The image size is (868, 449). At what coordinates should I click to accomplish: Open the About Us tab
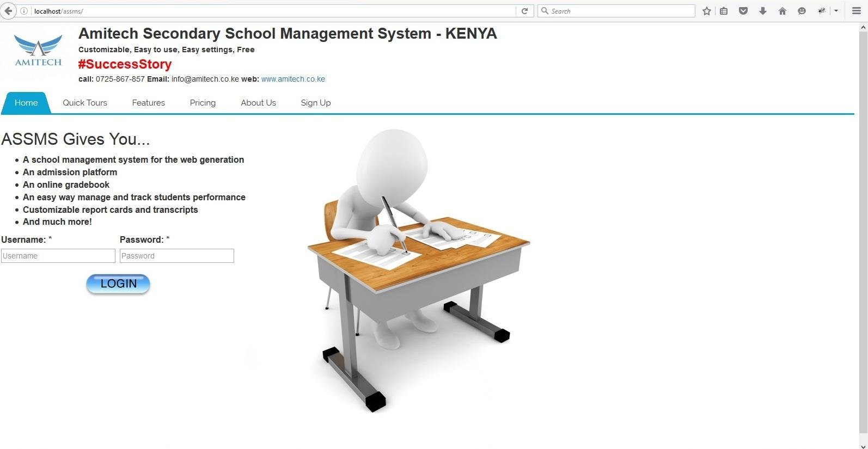pyautogui.click(x=258, y=103)
